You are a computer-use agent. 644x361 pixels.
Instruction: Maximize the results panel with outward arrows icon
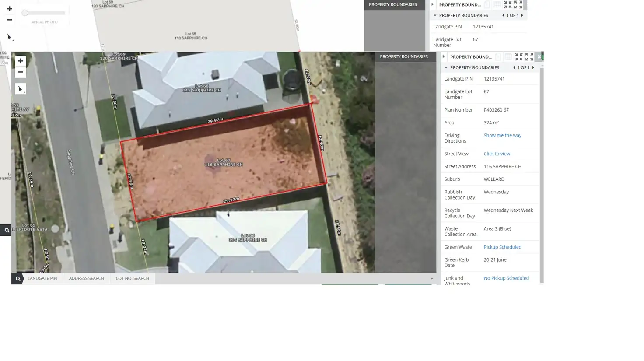529,57
